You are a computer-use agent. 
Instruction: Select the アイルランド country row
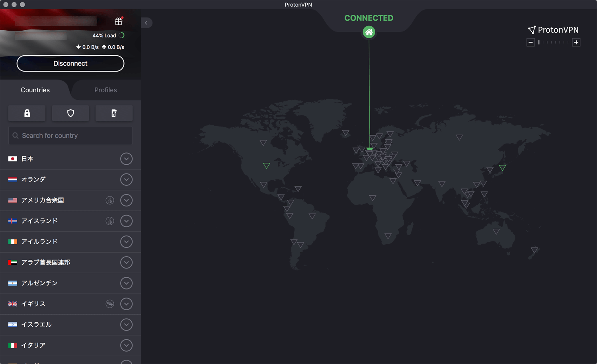click(x=70, y=241)
